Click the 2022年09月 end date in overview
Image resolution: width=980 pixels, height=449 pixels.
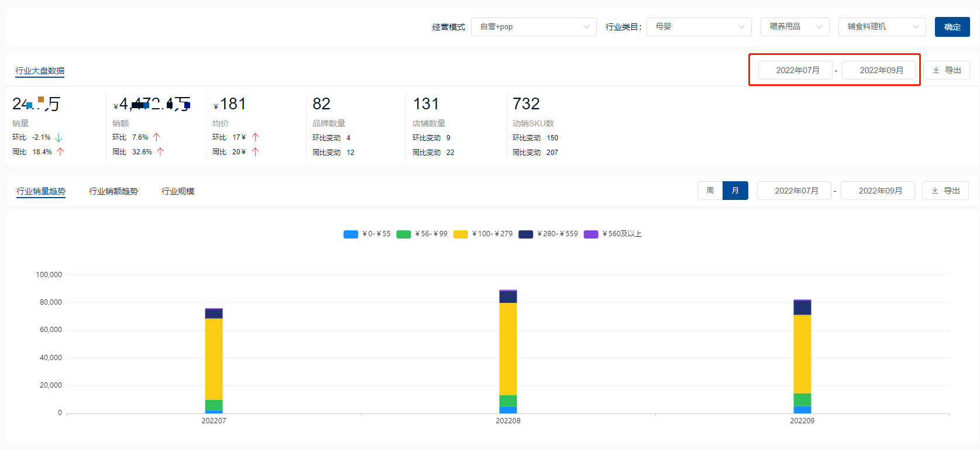coord(879,70)
